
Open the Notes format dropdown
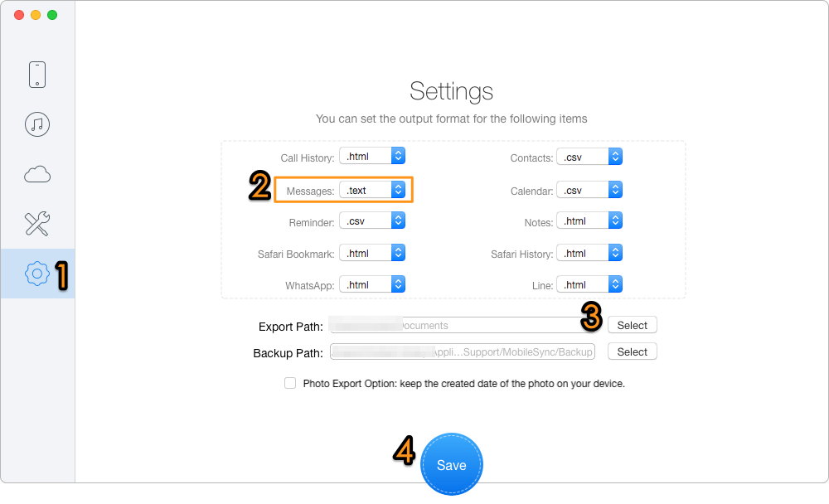[589, 220]
